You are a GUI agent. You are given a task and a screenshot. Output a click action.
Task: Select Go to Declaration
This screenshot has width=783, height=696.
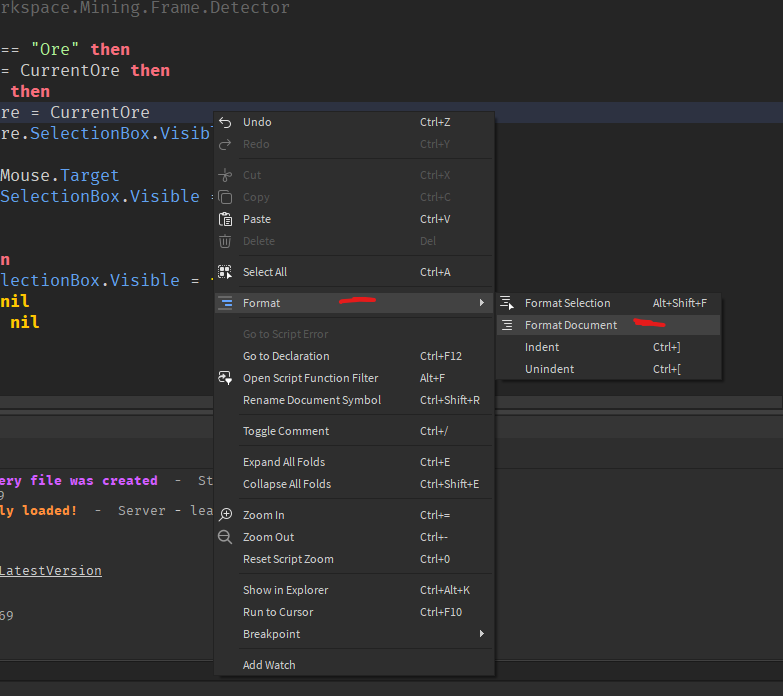coord(286,356)
